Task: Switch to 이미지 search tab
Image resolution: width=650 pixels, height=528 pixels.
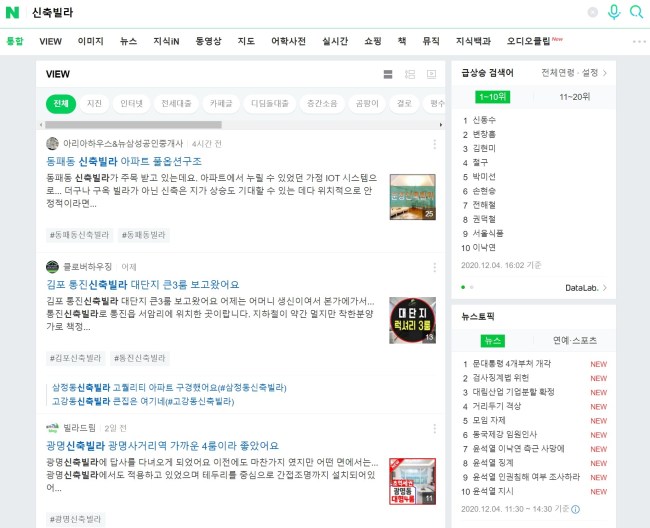Action: coord(90,41)
